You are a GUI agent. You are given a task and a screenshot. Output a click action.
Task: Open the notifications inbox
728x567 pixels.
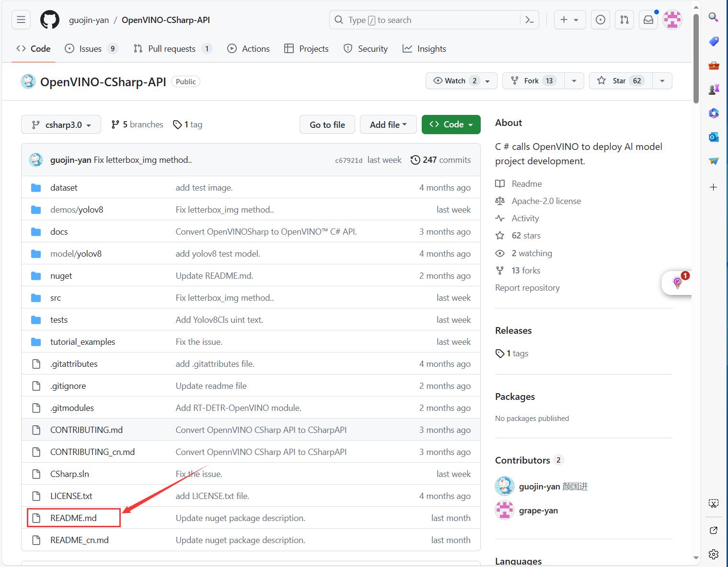pos(648,20)
